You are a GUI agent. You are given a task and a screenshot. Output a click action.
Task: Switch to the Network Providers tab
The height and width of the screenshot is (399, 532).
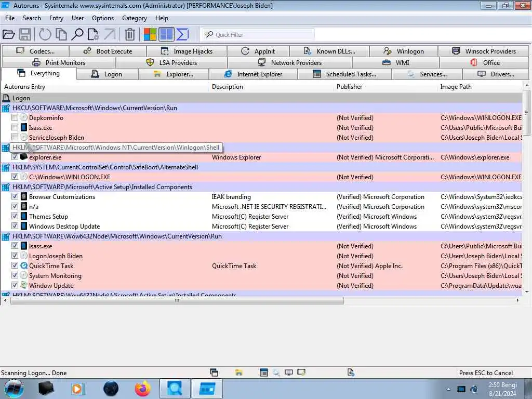click(x=290, y=62)
